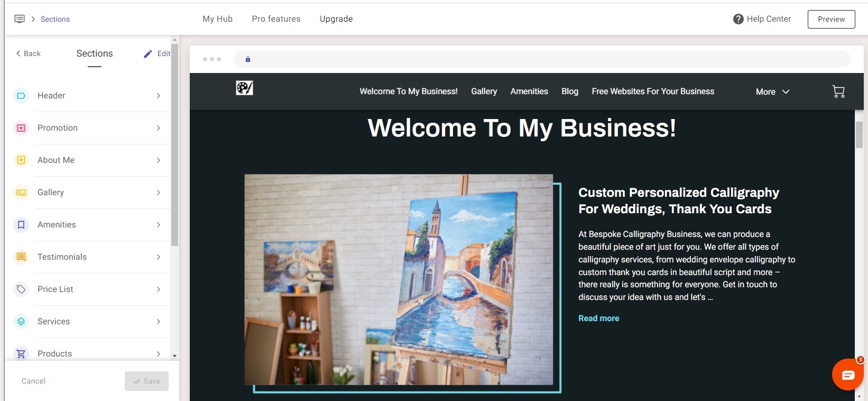868x401 pixels.
Task: Expand the Services section chevron
Action: 158,322
